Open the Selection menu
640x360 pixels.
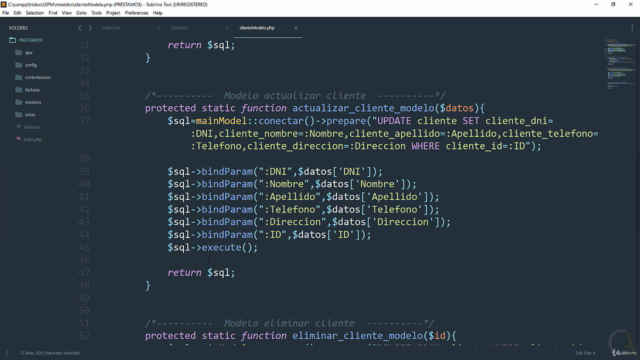pos(35,13)
